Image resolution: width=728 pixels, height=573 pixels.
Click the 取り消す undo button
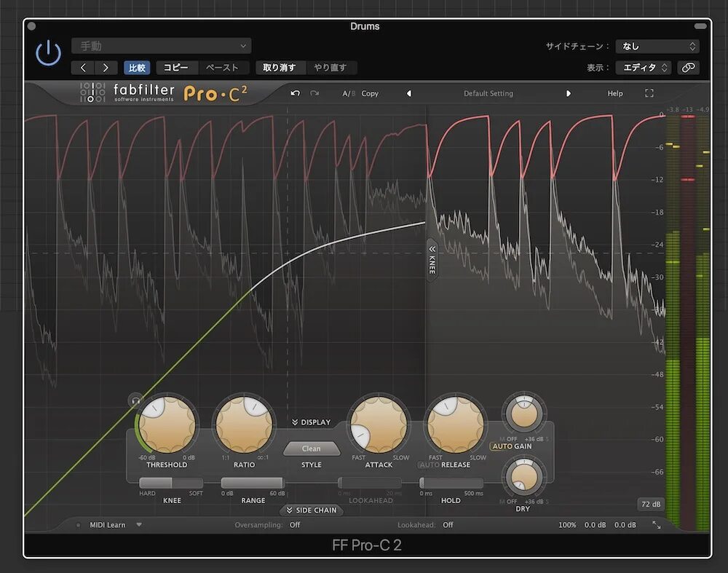point(280,68)
